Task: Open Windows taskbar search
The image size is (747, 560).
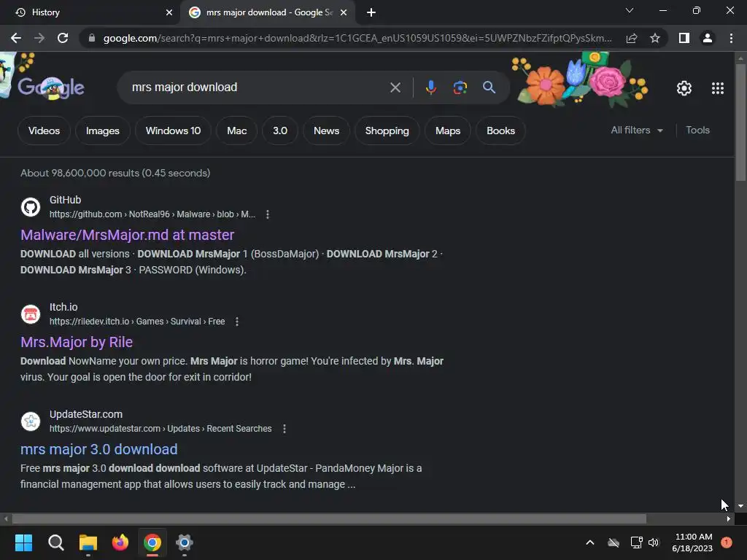Action: pyautogui.click(x=55, y=542)
